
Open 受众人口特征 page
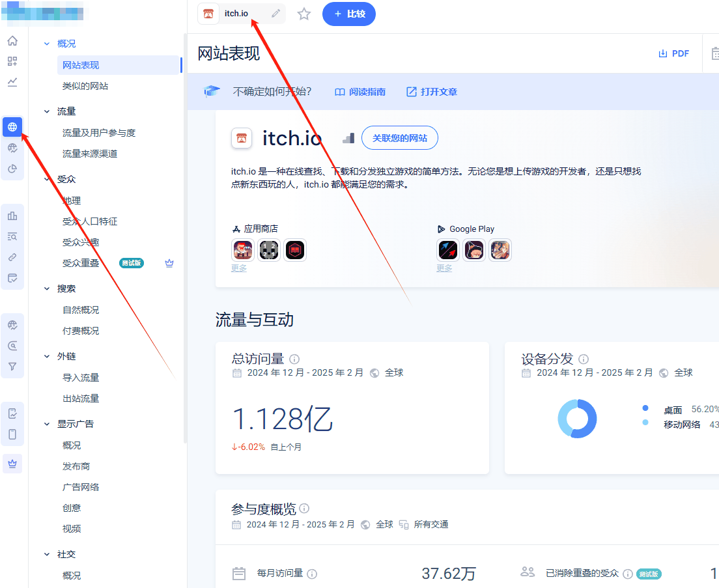(90, 221)
